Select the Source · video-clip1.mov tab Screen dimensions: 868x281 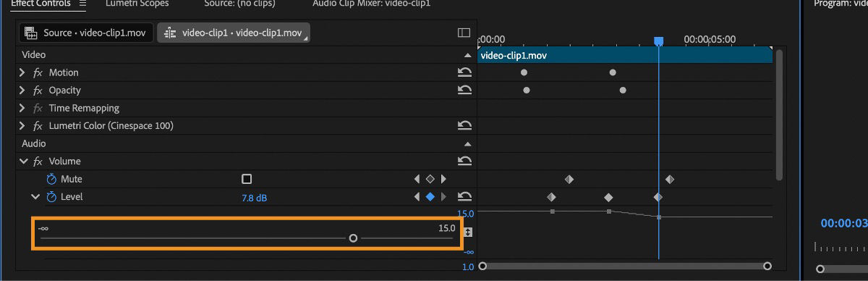tap(85, 33)
